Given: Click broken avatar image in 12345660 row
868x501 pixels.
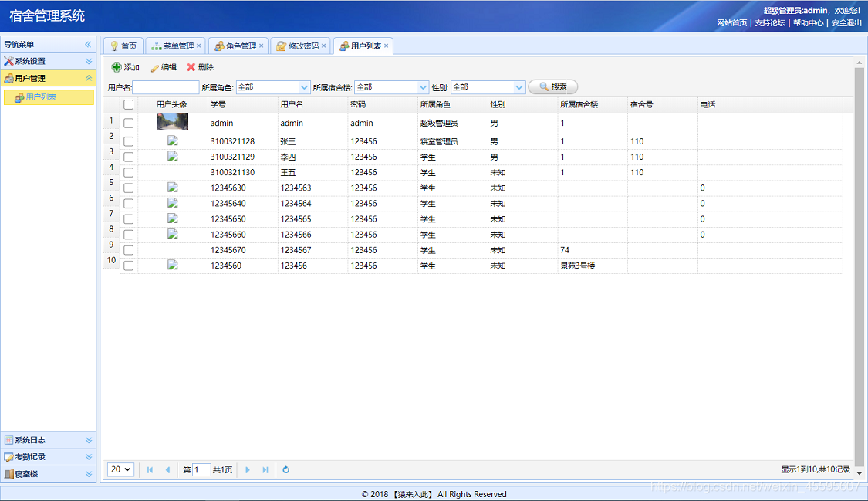Looking at the screenshot, I should (173, 234).
